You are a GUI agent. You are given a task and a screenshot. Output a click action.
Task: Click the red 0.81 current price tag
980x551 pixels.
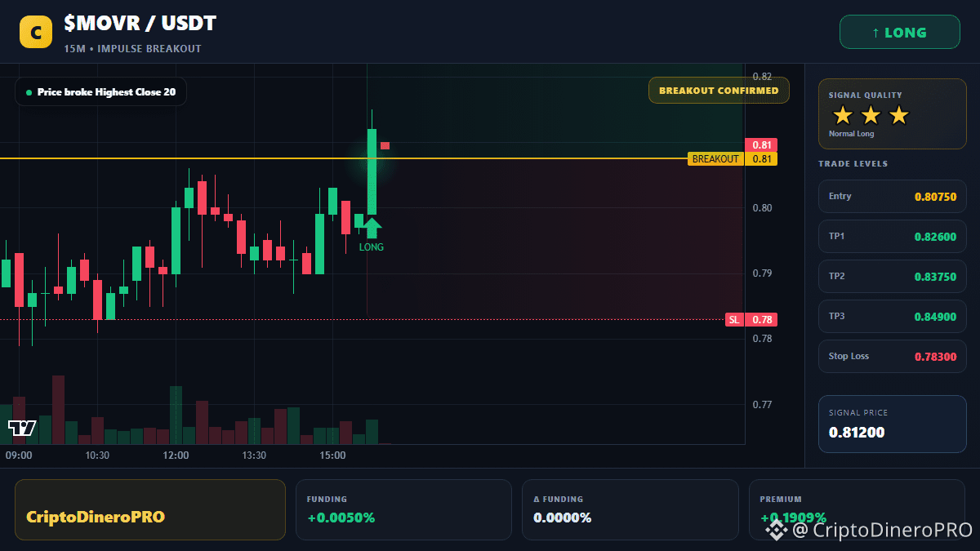tap(761, 145)
